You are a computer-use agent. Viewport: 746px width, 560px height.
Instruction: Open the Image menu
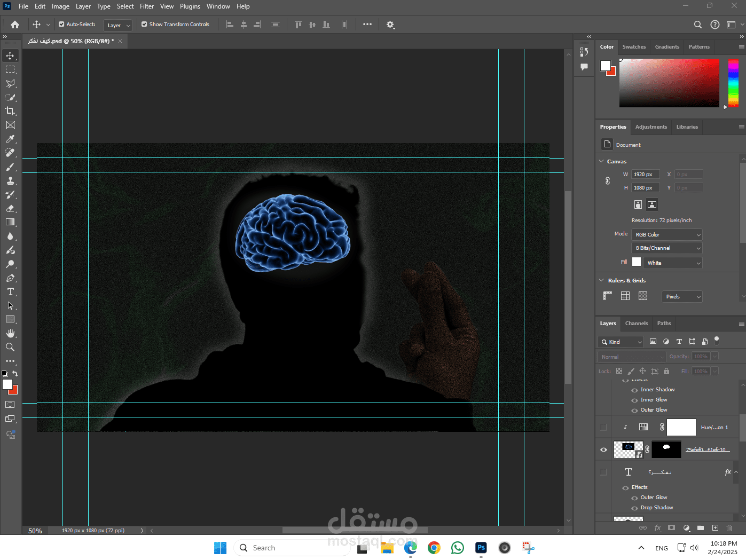point(60,6)
